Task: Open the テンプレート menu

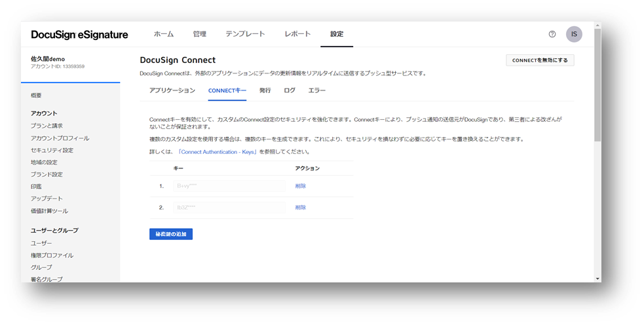Action: (245, 34)
